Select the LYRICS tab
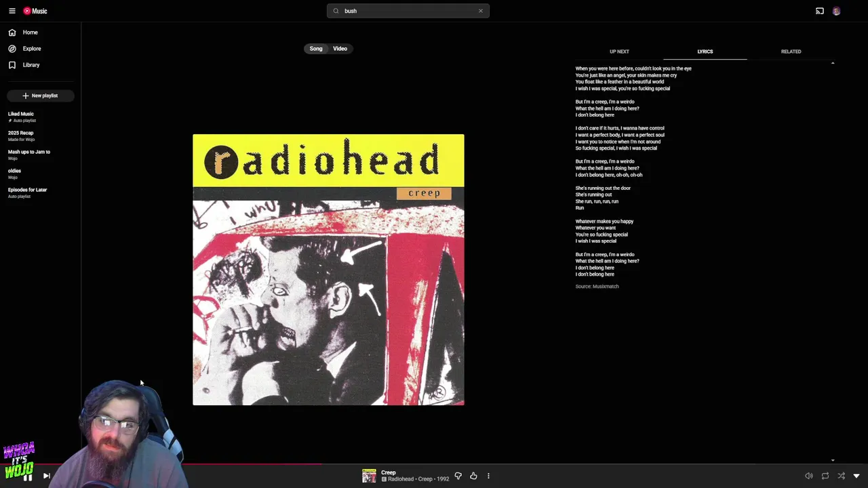Image resolution: width=868 pixels, height=488 pixels. click(x=705, y=52)
